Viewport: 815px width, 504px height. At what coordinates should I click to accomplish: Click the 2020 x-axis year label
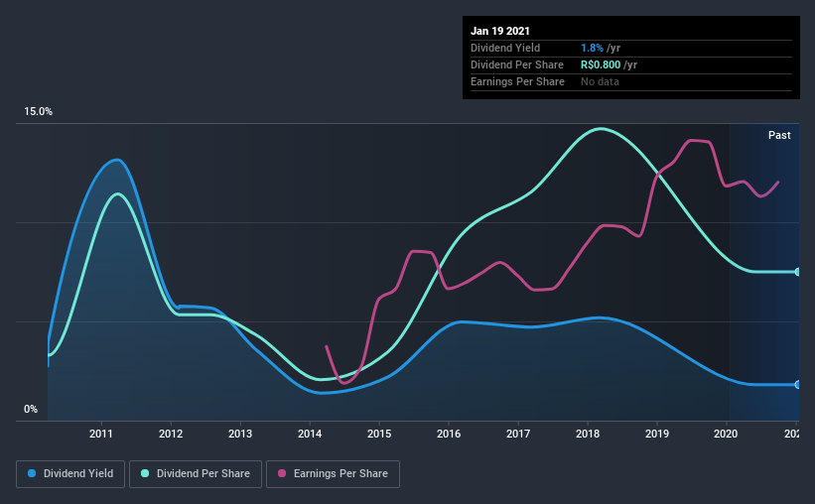coord(726,434)
